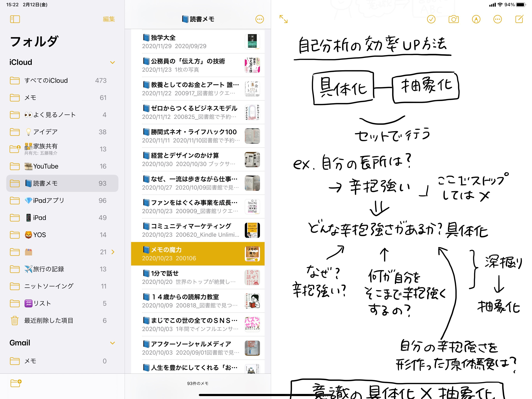Select the ニットソーイング folder
532x399 pixels.
coord(62,286)
